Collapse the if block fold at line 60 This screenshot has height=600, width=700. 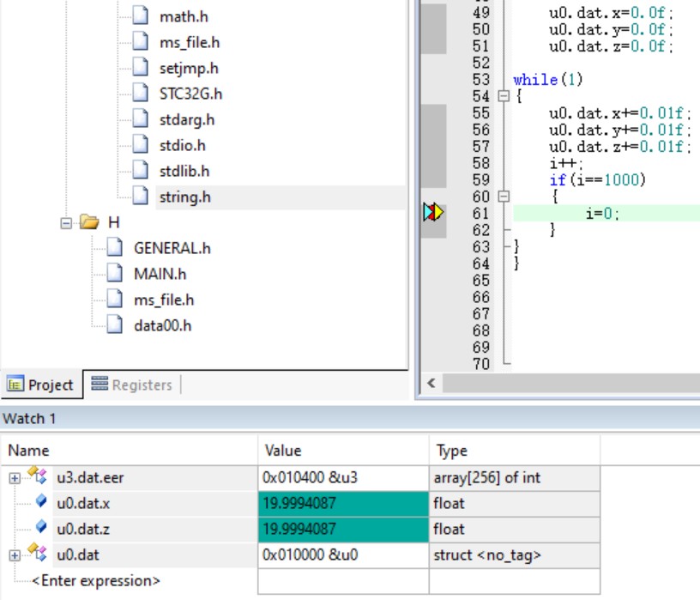(504, 197)
